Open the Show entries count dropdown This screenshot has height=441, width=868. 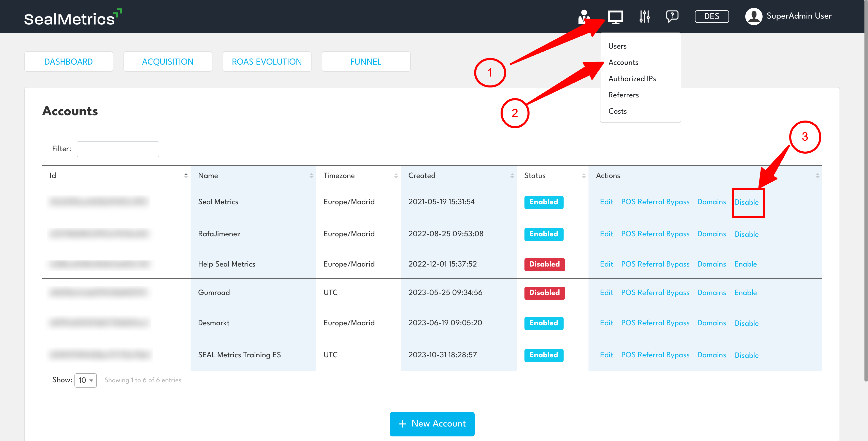pos(86,380)
